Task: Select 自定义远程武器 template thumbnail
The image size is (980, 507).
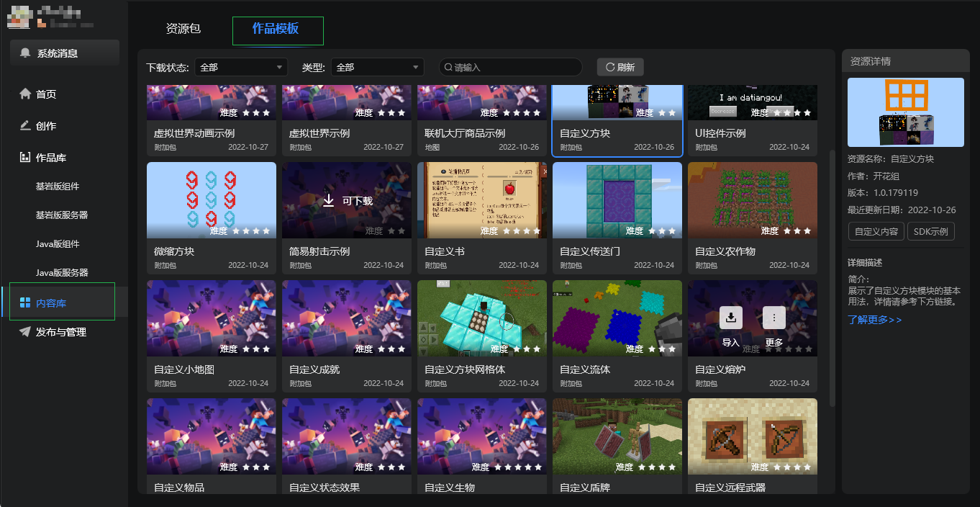Action: coord(753,436)
